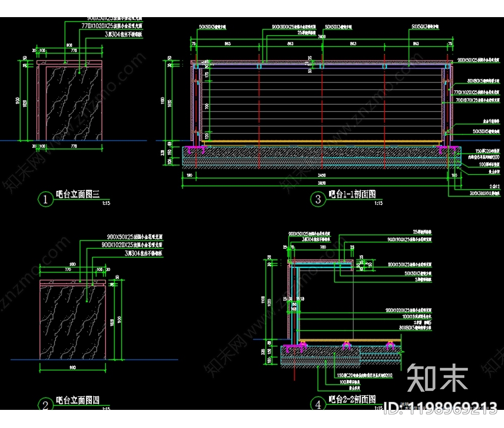Select the 770X1020X25 label in elevation three
The width and height of the screenshot is (504, 428).
(111, 26)
